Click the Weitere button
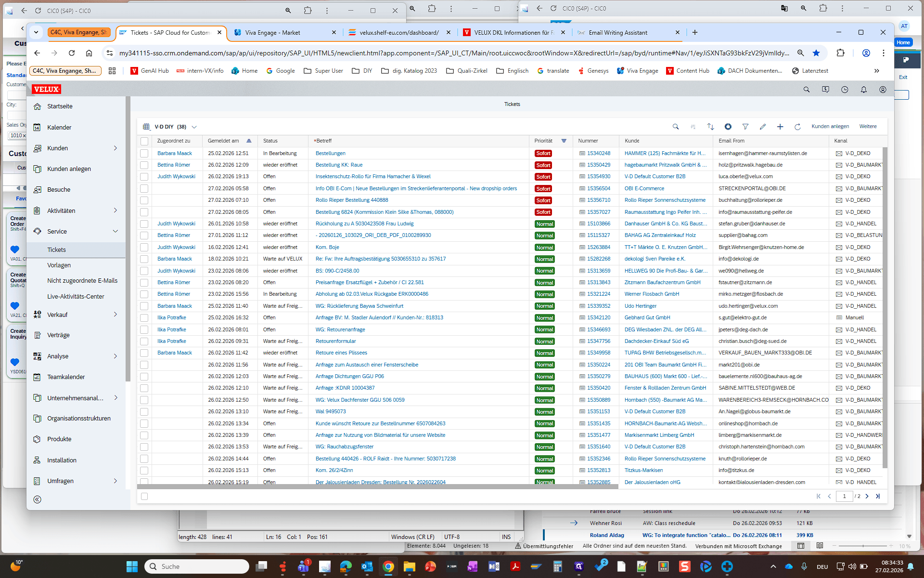 point(868,127)
